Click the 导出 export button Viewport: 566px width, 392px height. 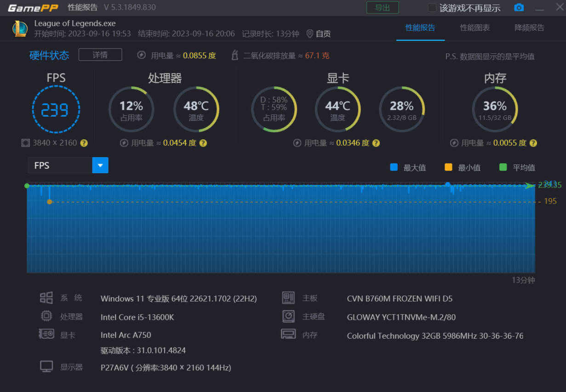click(383, 8)
